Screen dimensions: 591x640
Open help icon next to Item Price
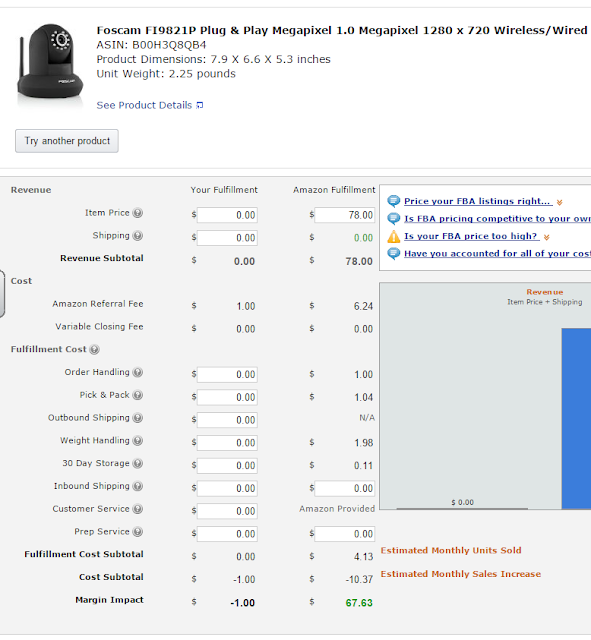pos(138,213)
